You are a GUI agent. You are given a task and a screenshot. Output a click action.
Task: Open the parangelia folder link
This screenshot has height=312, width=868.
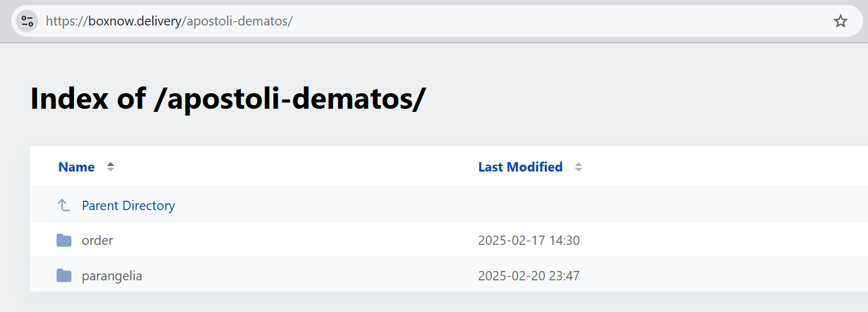(112, 275)
